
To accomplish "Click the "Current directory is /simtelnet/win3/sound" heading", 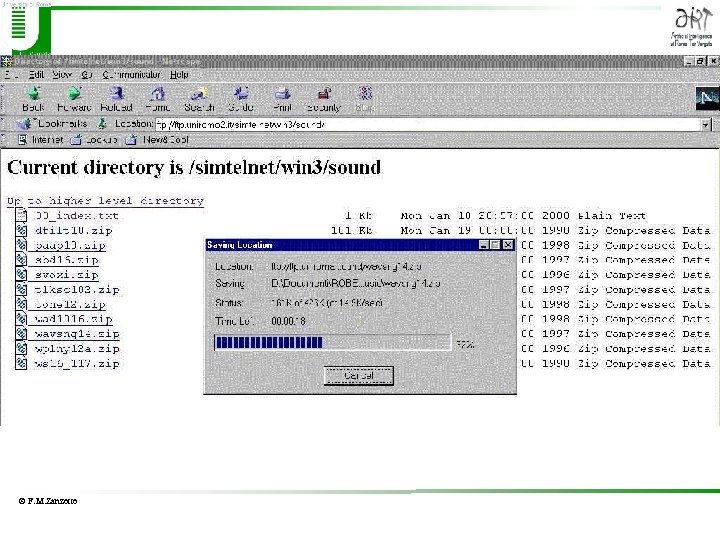I will (x=194, y=167).
